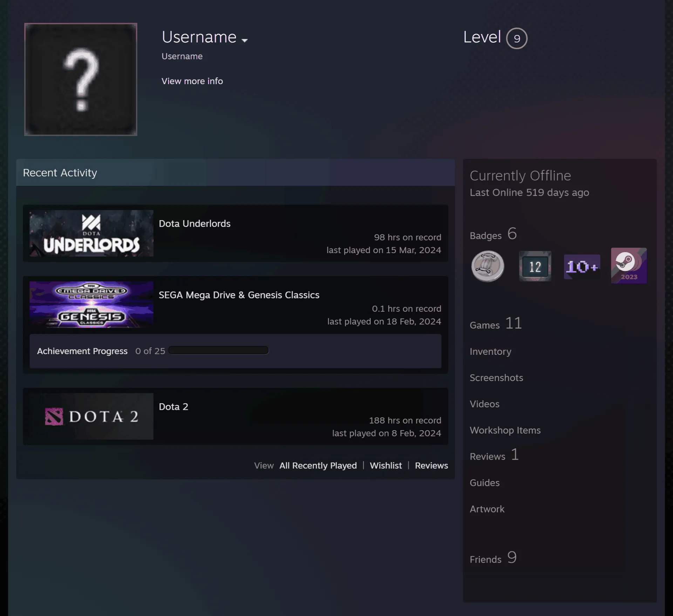Click the silver pillar community badge
This screenshot has height=616, width=673.
[x=488, y=266]
